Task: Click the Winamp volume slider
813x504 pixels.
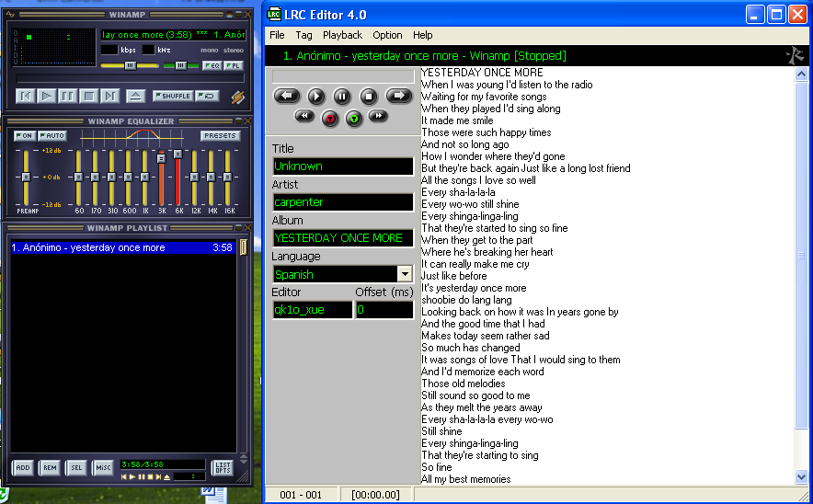Action: point(129,65)
